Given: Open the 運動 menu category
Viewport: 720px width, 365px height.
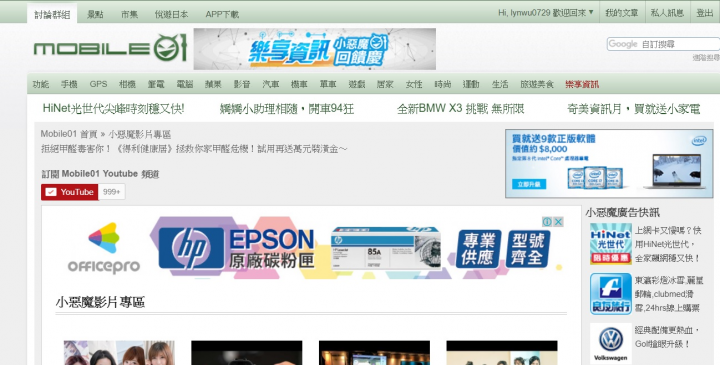Looking at the screenshot, I should [x=471, y=84].
